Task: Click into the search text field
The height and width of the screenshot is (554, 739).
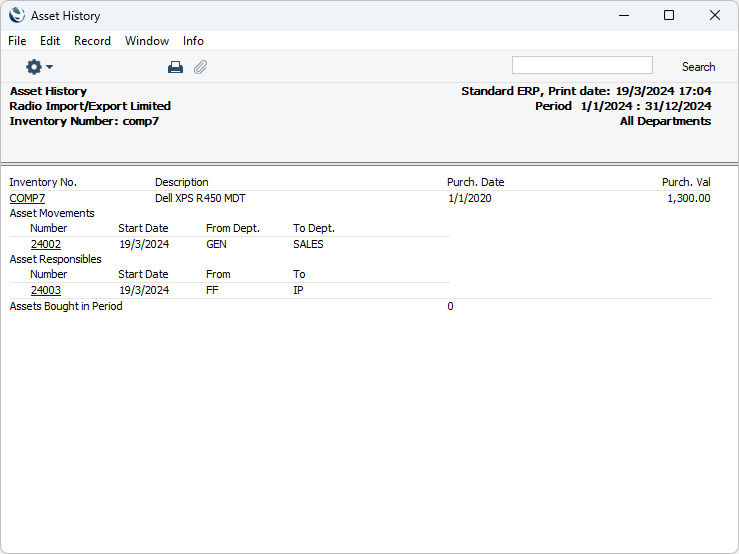Action: [x=581, y=66]
